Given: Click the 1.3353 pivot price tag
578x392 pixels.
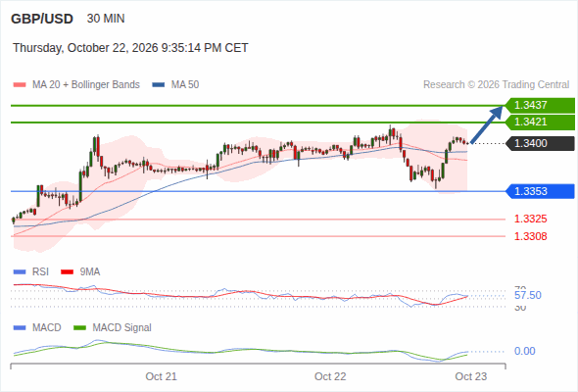Looking at the screenshot, I should tap(540, 191).
